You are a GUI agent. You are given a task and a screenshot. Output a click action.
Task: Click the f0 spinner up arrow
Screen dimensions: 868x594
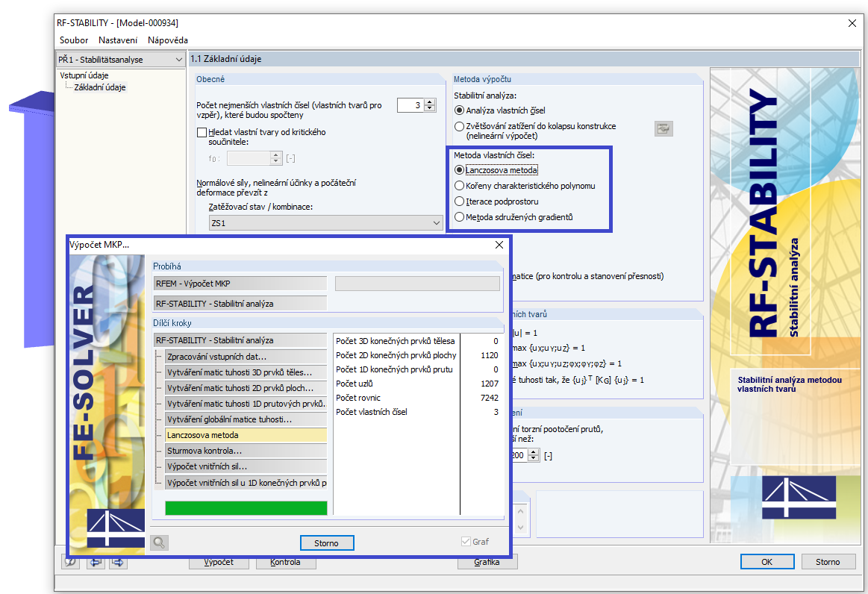(276, 155)
